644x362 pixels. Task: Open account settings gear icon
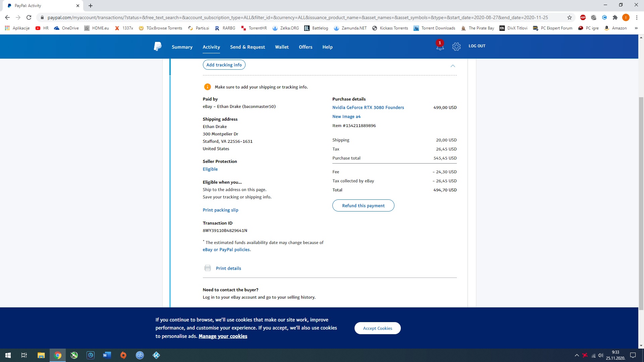click(456, 47)
